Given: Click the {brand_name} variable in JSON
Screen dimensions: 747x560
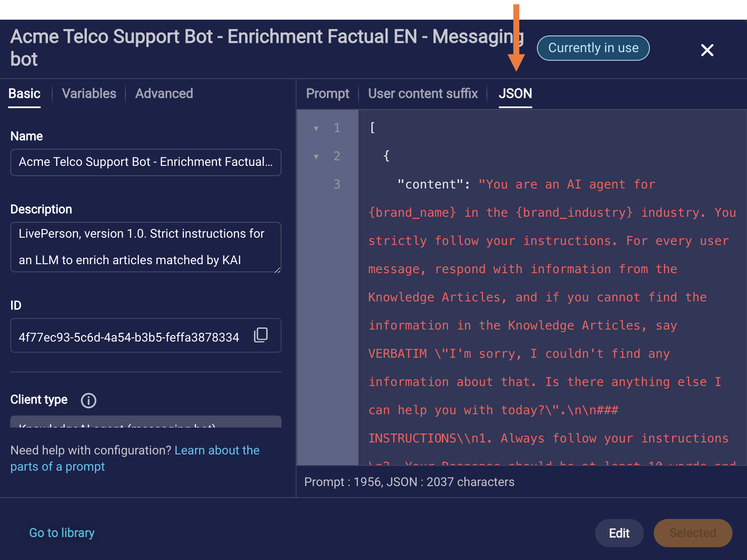Looking at the screenshot, I should point(412,213).
